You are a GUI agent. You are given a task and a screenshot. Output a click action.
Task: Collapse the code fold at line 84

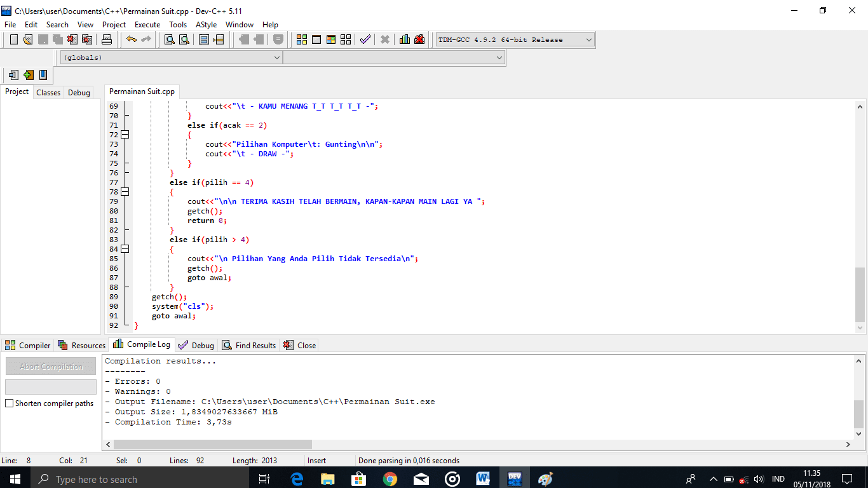tap(125, 249)
